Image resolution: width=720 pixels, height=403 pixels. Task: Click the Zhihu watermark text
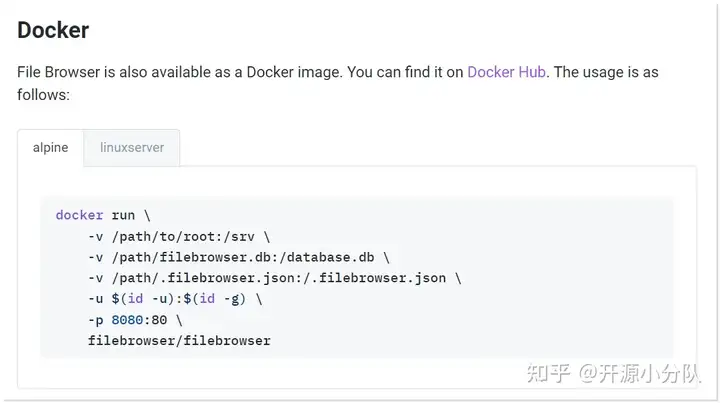[x=613, y=373]
